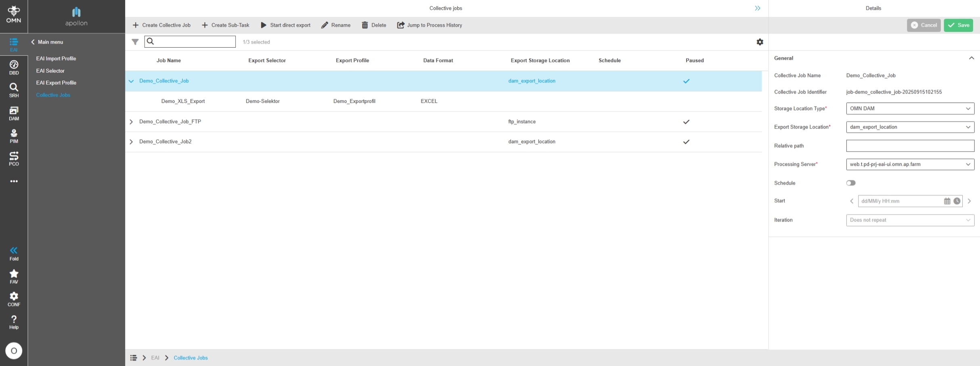Toggle Paused checkmark for Demo_Collective_Job_FTP
This screenshot has height=366, width=980.
click(x=686, y=122)
